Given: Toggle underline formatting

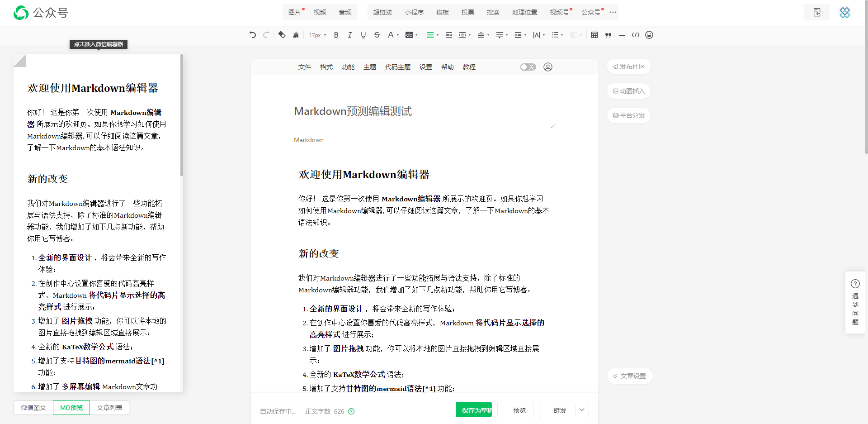Looking at the screenshot, I should [363, 35].
